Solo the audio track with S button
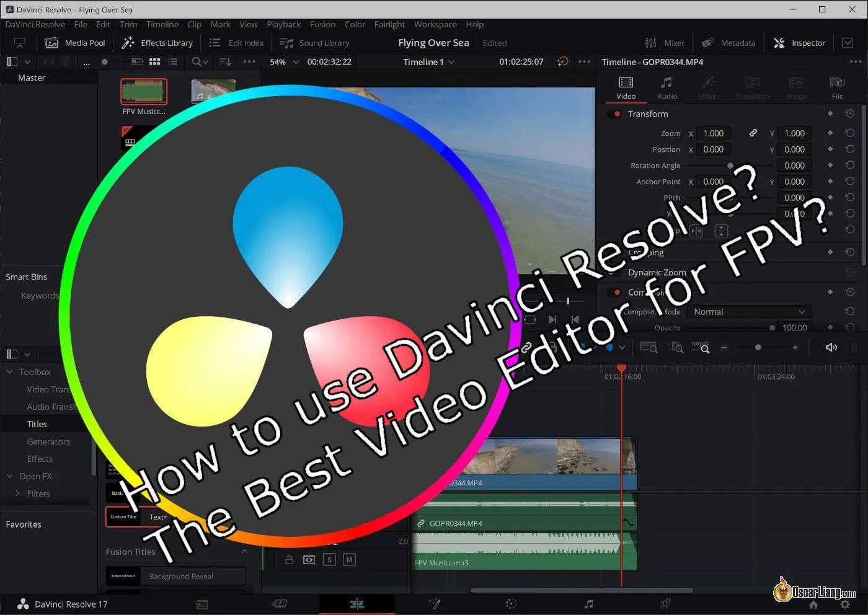This screenshot has width=868, height=615. (x=329, y=560)
